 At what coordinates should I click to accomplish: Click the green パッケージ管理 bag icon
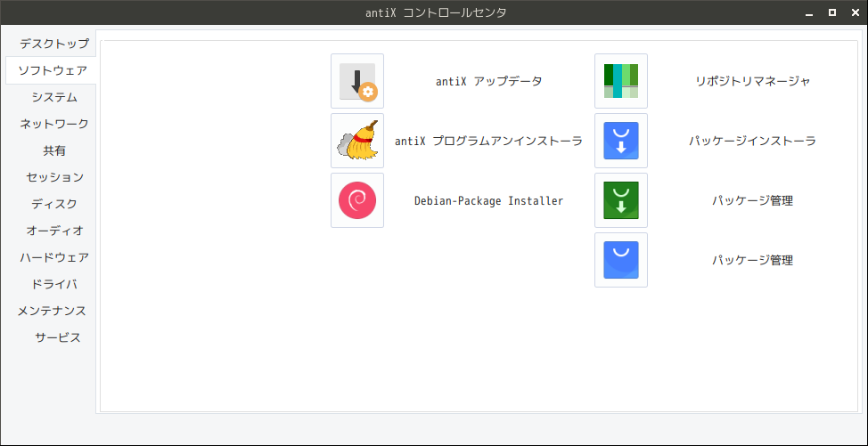pyautogui.click(x=620, y=200)
